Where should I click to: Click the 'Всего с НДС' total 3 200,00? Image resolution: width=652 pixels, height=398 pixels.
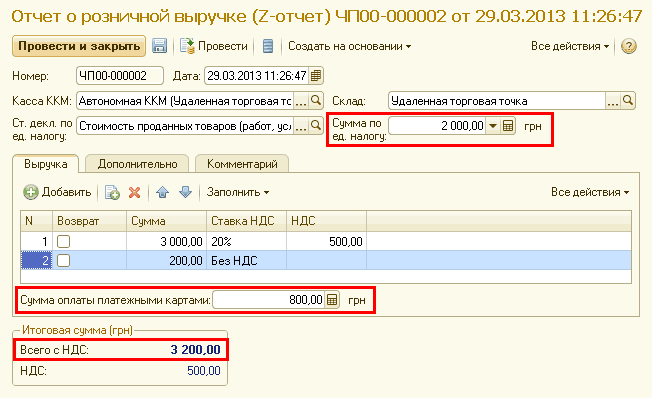tap(195, 350)
